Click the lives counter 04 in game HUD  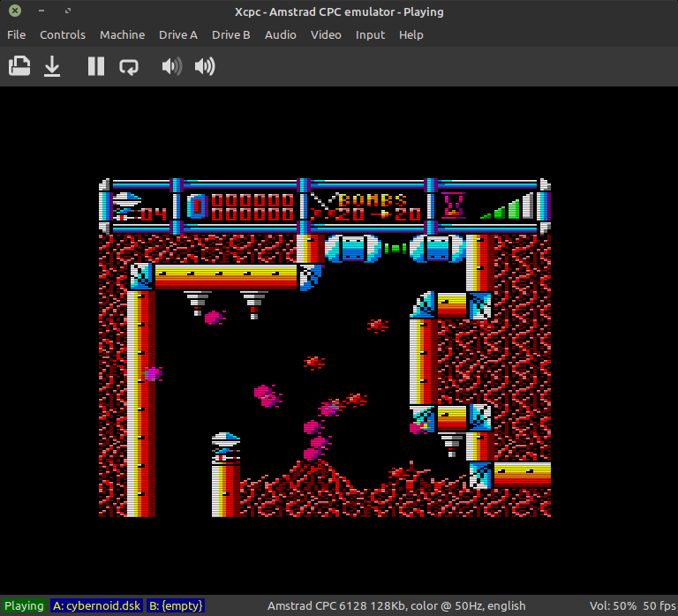154,214
